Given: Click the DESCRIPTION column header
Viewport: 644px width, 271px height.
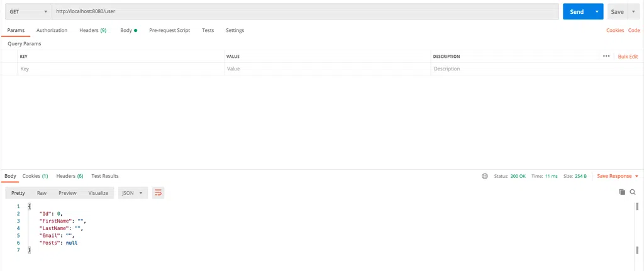Looking at the screenshot, I should click(x=447, y=57).
